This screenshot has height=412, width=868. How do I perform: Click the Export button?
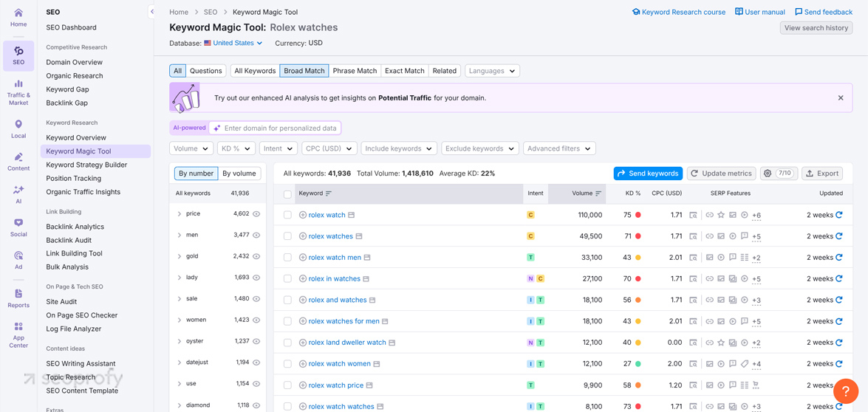(x=822, y=173)
